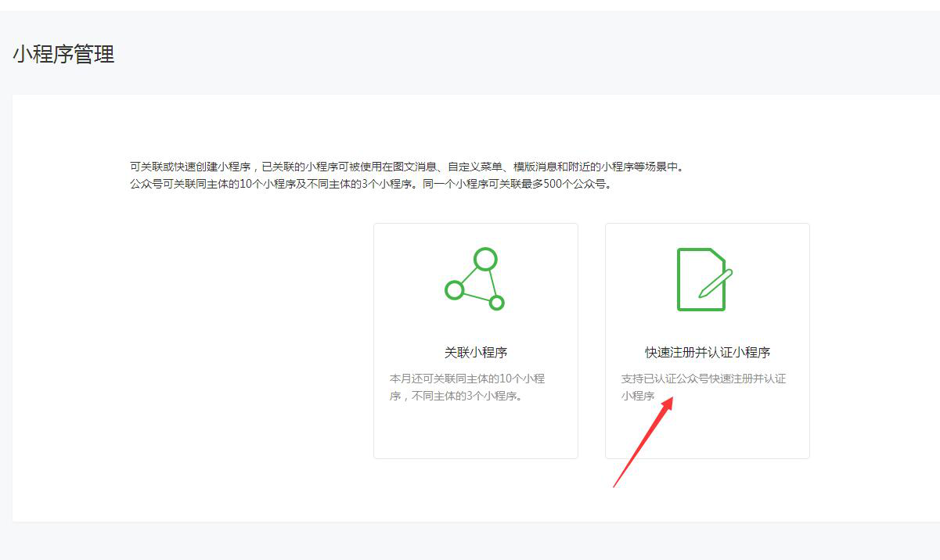This screenshot has width=940, height=560.
Task: Click the green document-with-pen icon
Action: 704,279
